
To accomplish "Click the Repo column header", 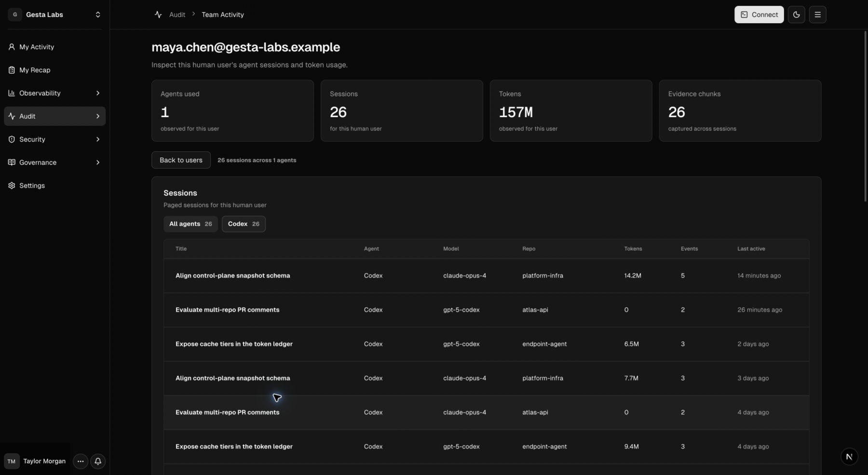I will tap(529, 249).
